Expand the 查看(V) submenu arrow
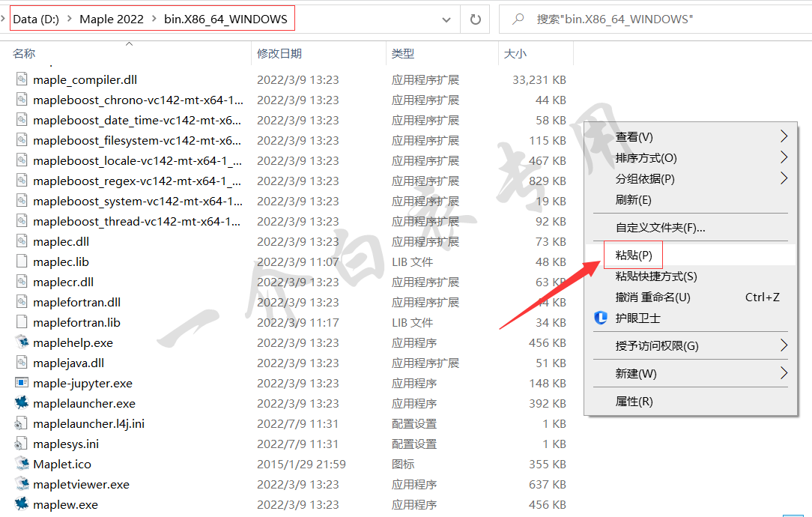 (784, 136)
